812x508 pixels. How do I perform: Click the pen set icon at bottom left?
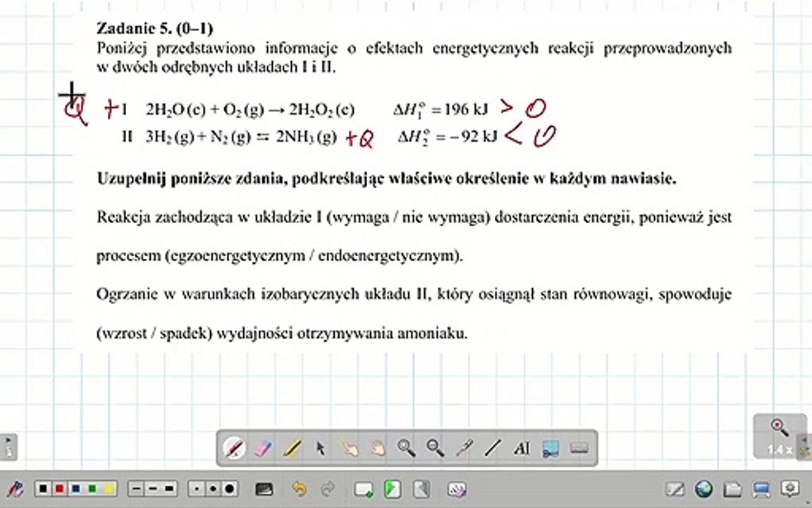[16, 489]
